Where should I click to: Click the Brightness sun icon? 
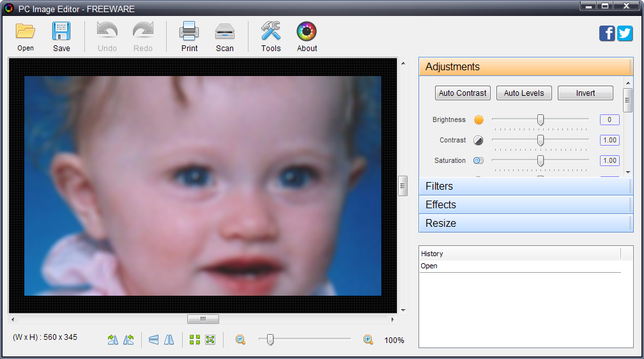click(479, 120)
